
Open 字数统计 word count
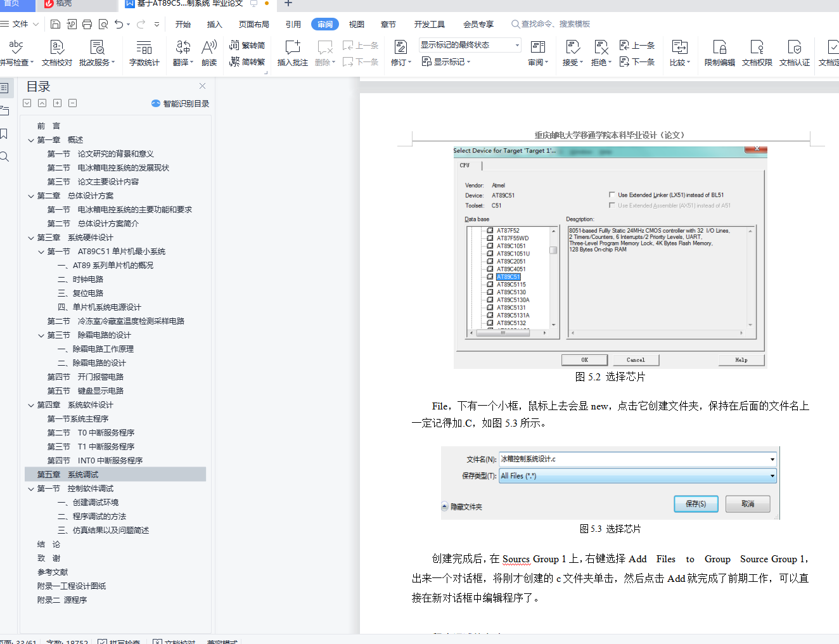tap(144, 53)
